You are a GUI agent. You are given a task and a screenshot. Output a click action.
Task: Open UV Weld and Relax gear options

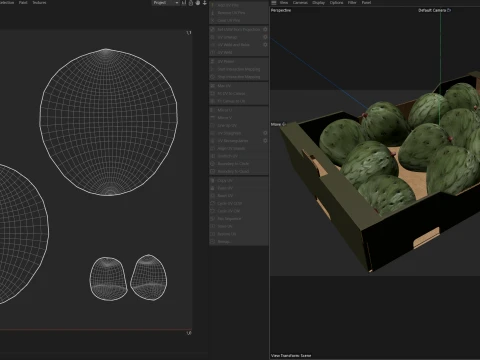coord(265,45)
